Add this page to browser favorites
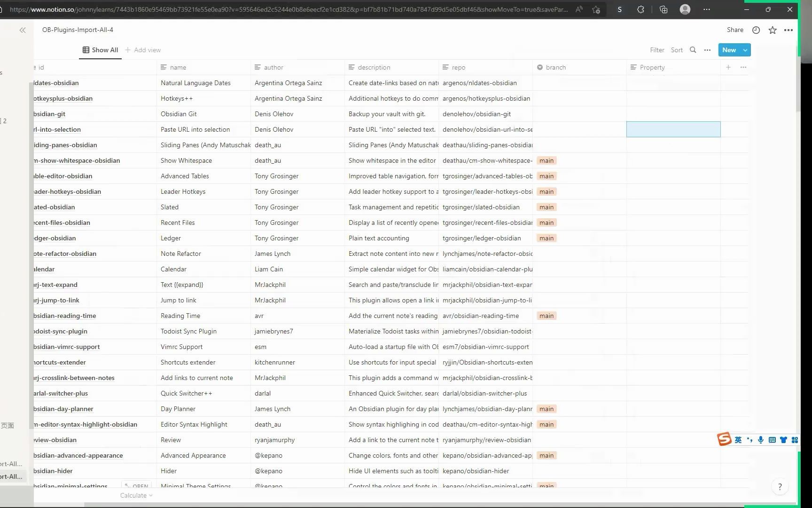This screenshot has width=812, height=508. (596, 9)
